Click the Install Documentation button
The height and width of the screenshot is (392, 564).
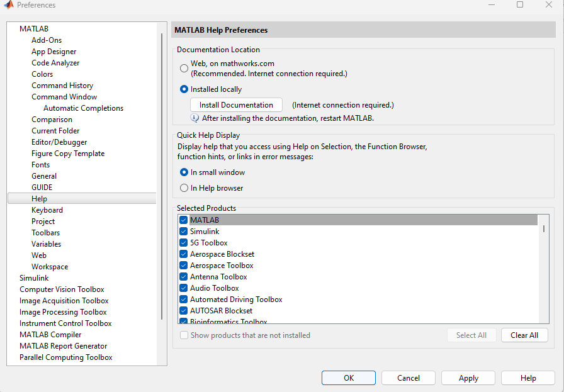click(x=236, y=105)
